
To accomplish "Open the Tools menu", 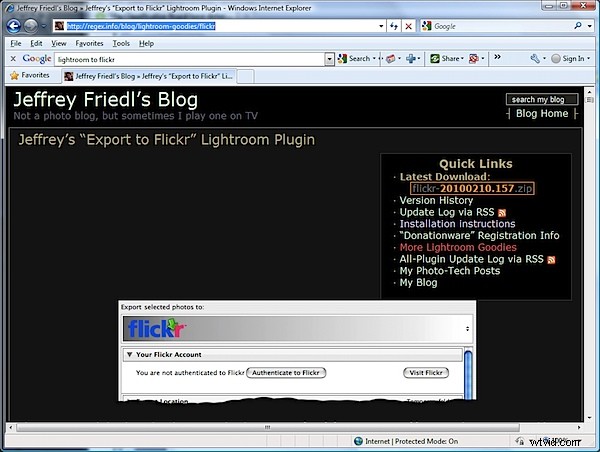I will 121,43.
